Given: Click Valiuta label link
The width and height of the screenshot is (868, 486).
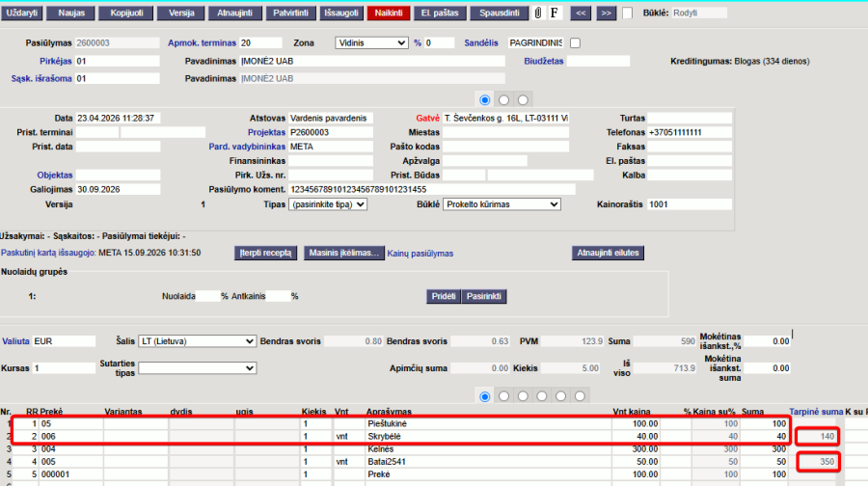Looking at the screenshot, I should (x=15, y=341).
